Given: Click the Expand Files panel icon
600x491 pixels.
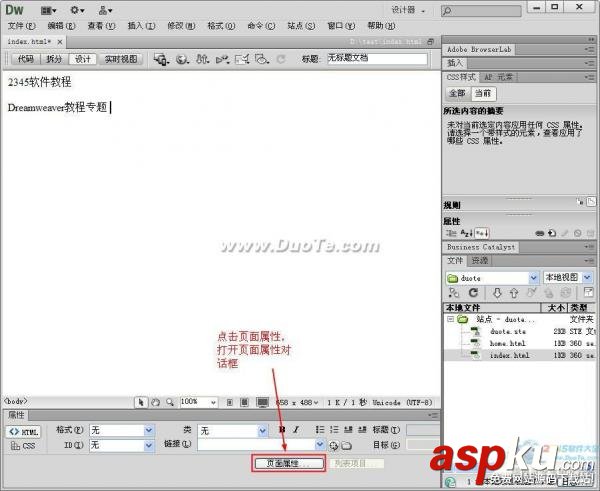Looking at the screenshot, I should pyautogui.click(x=589, y=293).
